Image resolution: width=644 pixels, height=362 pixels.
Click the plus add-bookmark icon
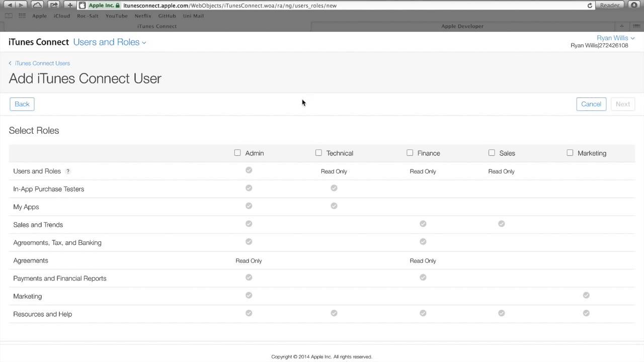click(x=70, y=5)
